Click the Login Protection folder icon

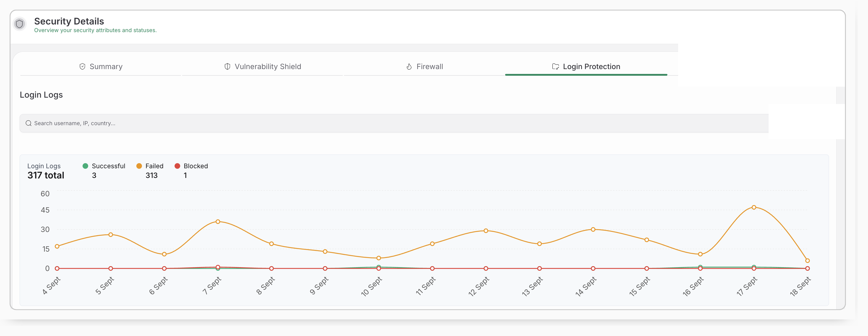point(556,66)
